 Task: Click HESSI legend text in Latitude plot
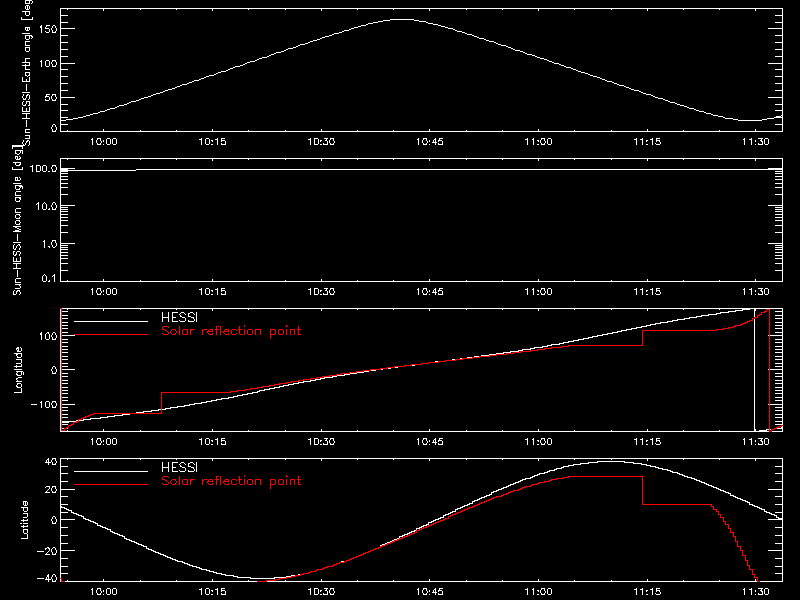[x=179, y=467]
